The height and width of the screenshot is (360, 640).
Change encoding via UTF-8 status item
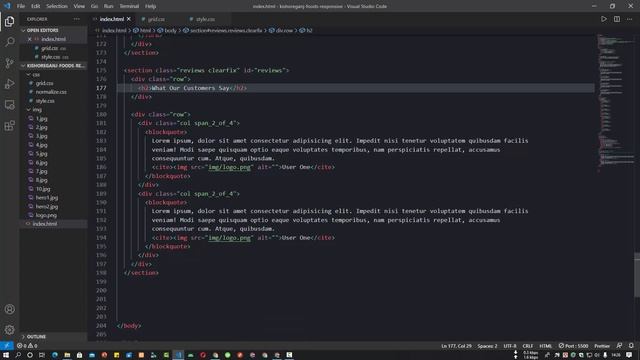[x=509, y=346]
